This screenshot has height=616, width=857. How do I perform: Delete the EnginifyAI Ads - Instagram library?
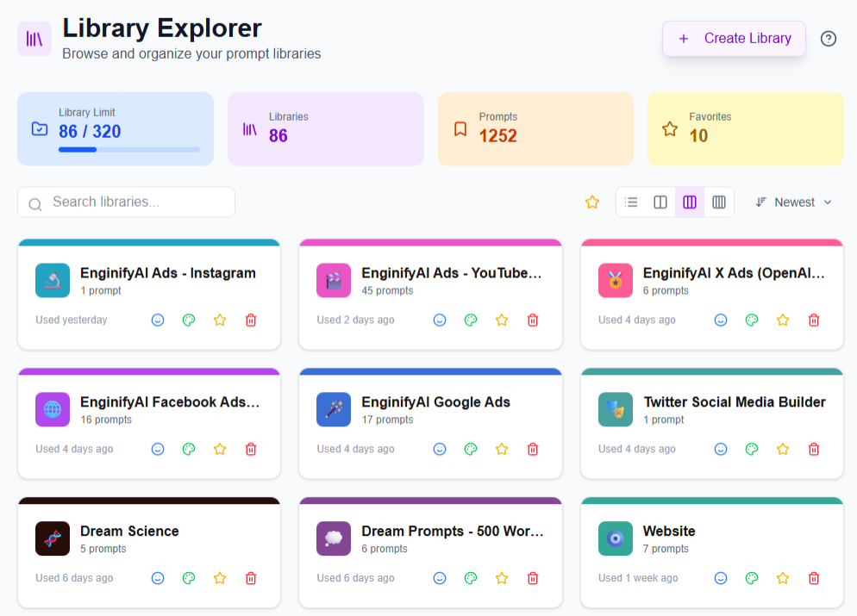tap(251, 320)
